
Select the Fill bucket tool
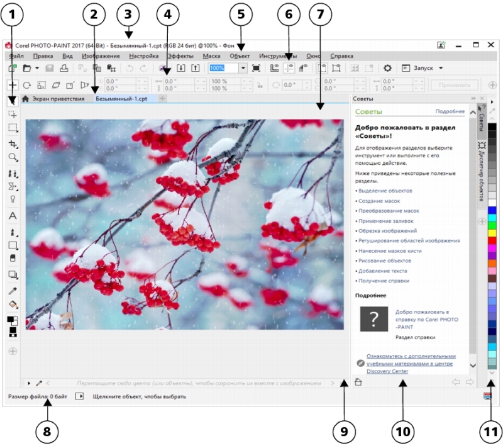tap(13, 304)
